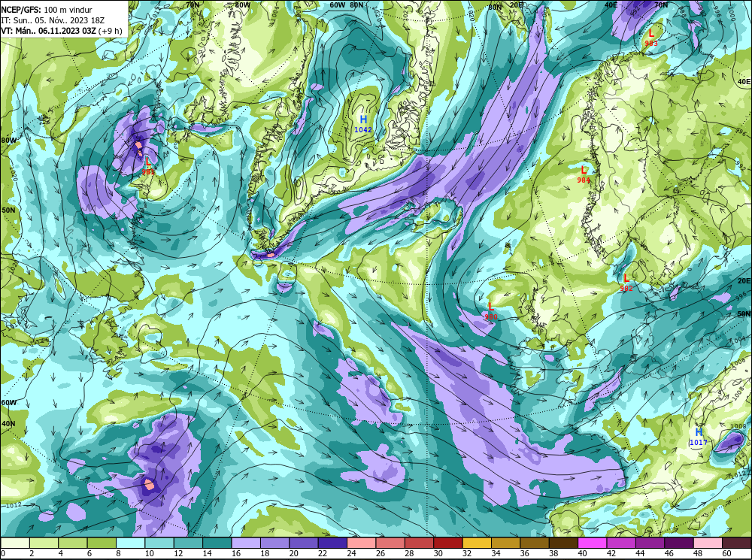Click the H 1017 high pressure marker
This screenshot has height=560, width=752.
[699, 436]
